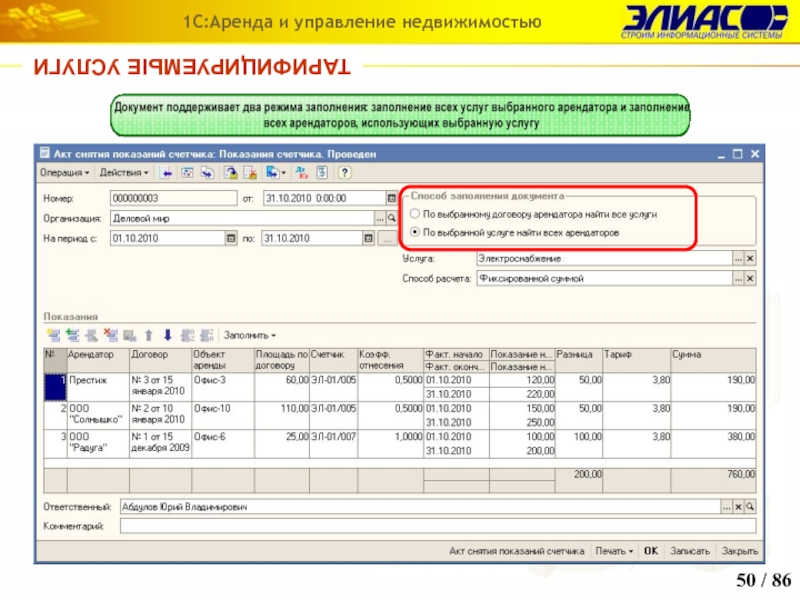This screenshot has width=800, height=600.
Task: Click the Номер input field
Action: click(173, 198)
